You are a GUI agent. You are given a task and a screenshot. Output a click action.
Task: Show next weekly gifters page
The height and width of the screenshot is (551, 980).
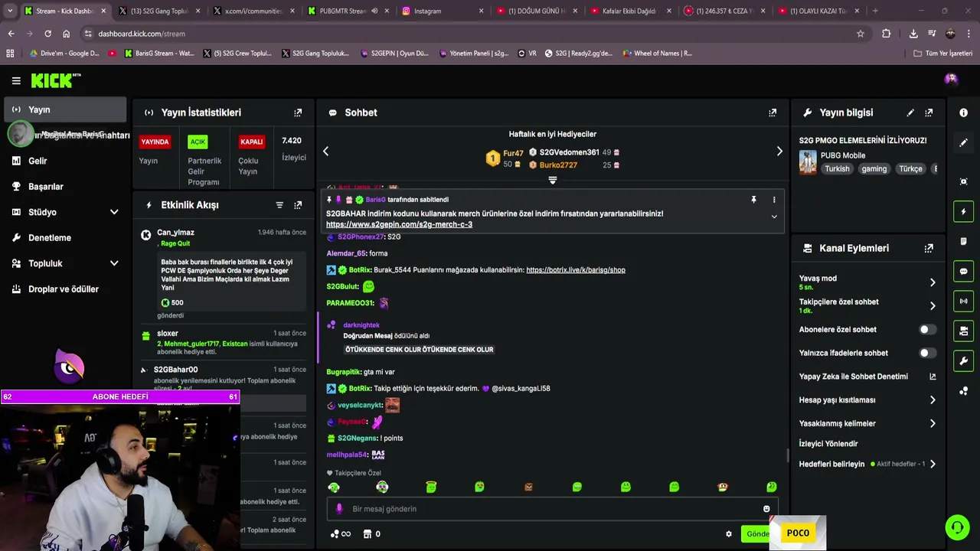pyautogui.click(x=779, y=152)
